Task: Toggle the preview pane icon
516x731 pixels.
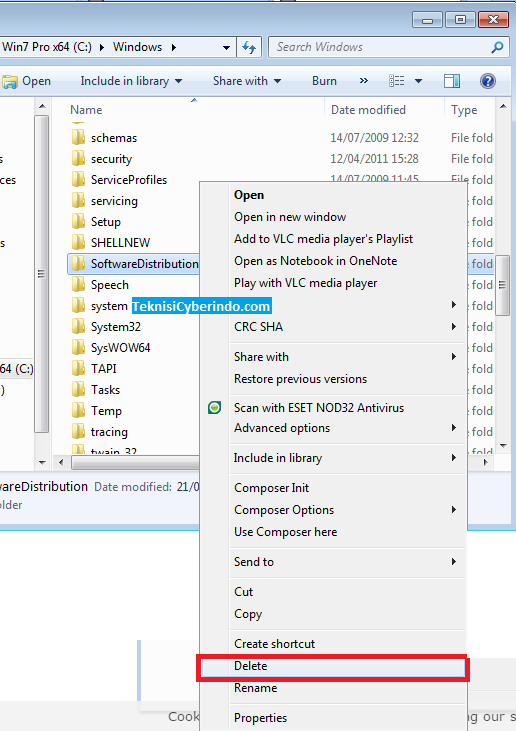Action: pos(452,81)
